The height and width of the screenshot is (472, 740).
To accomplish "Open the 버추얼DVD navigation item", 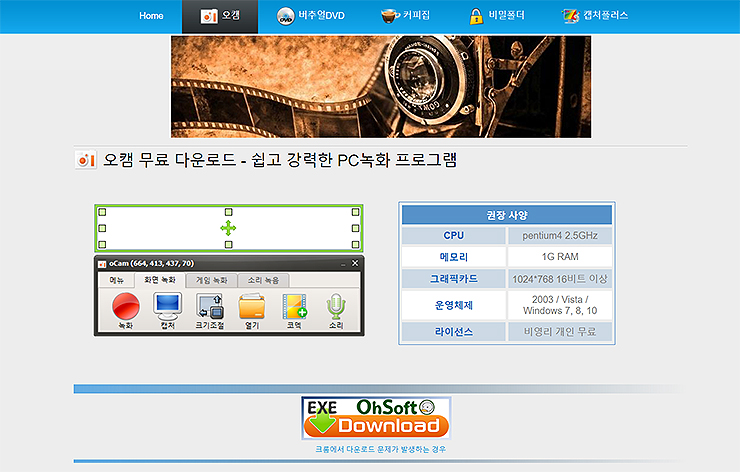I will (x=311, y=16).
